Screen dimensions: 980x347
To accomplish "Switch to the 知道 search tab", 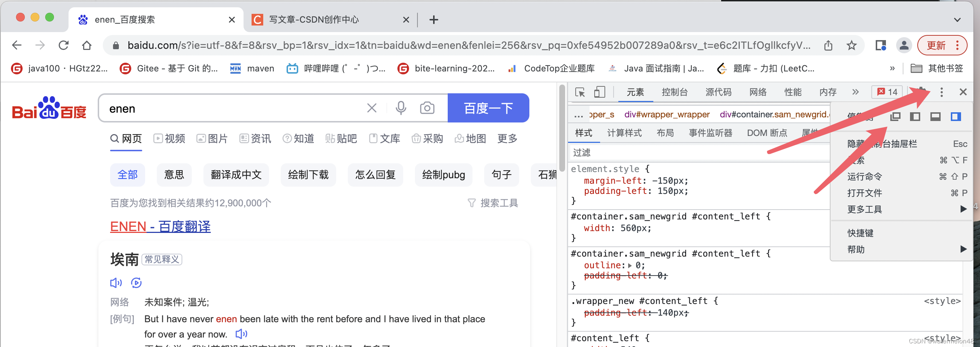I will (298, 139).
